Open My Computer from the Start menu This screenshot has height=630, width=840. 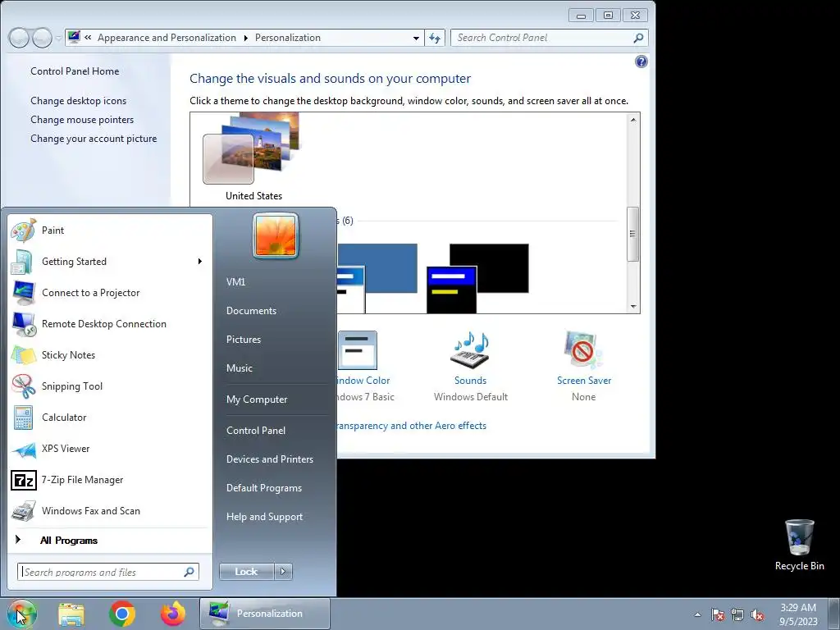point(257,399)
